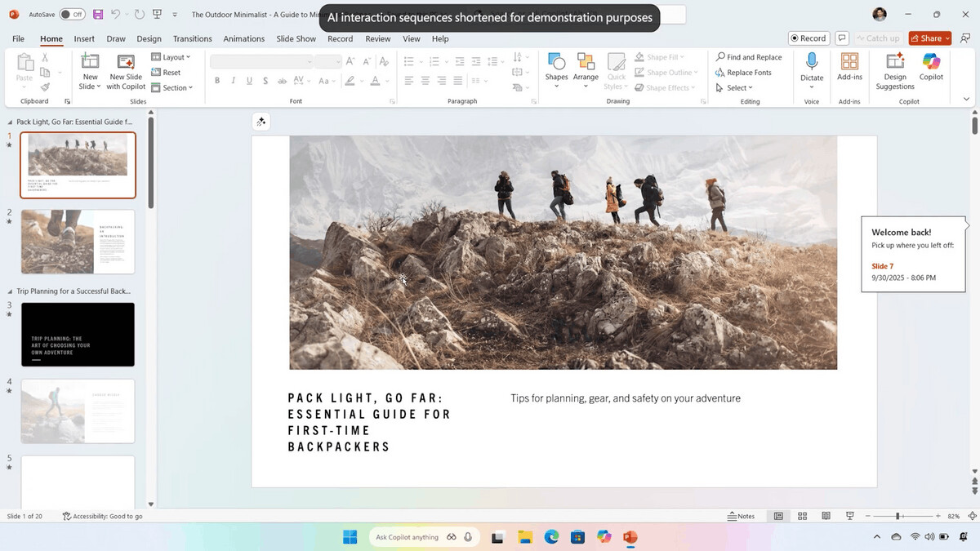Adjust the zoom slider in status bar
The width and height of the screenshot is (980, 551).
(x=898, y=516)
